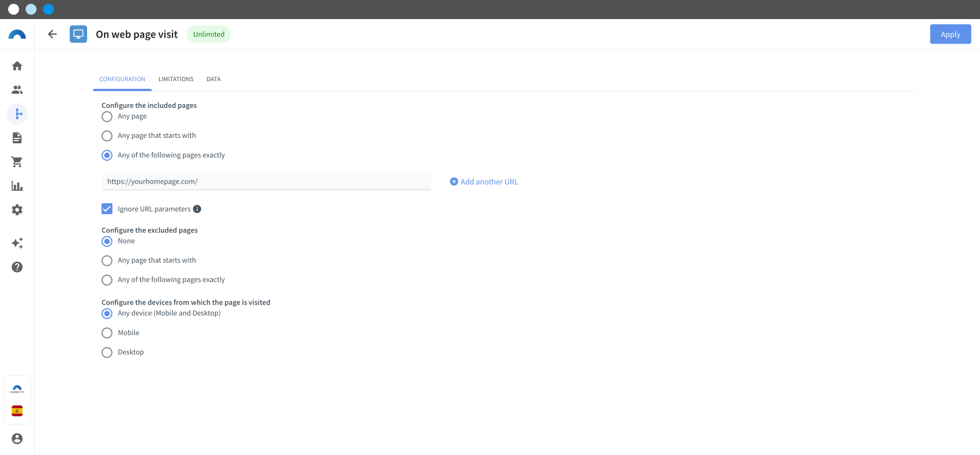
Task: Switch to the Data tab
Action: click(213, 79)
